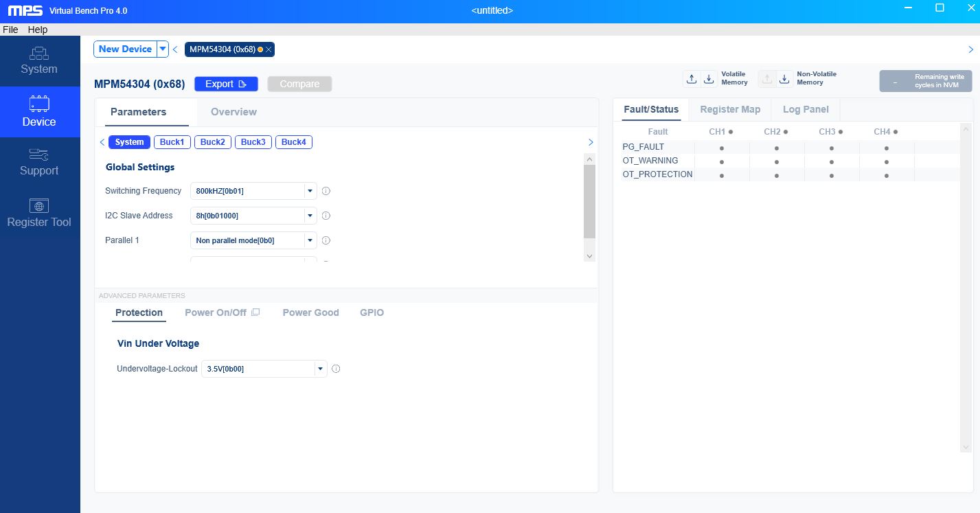Viewport: 980px width, 513px height.
Task: Open the File menu
Action: tap(10, 30)
